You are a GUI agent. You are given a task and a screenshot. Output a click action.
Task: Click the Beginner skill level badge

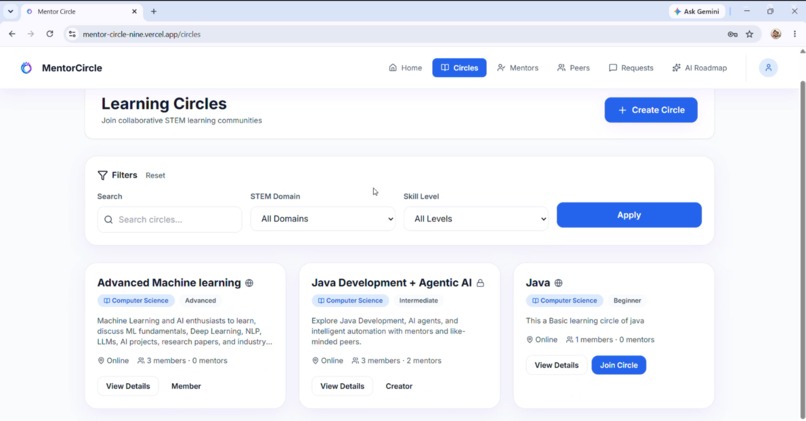pyautogui.click(x=627, y=301)
